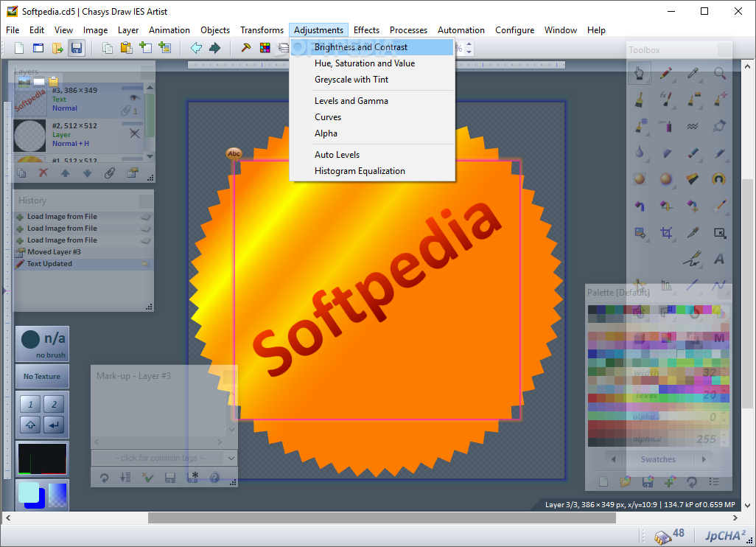
Task: Toggle state of first 'Load Image from File' entry
Action: 146,217
